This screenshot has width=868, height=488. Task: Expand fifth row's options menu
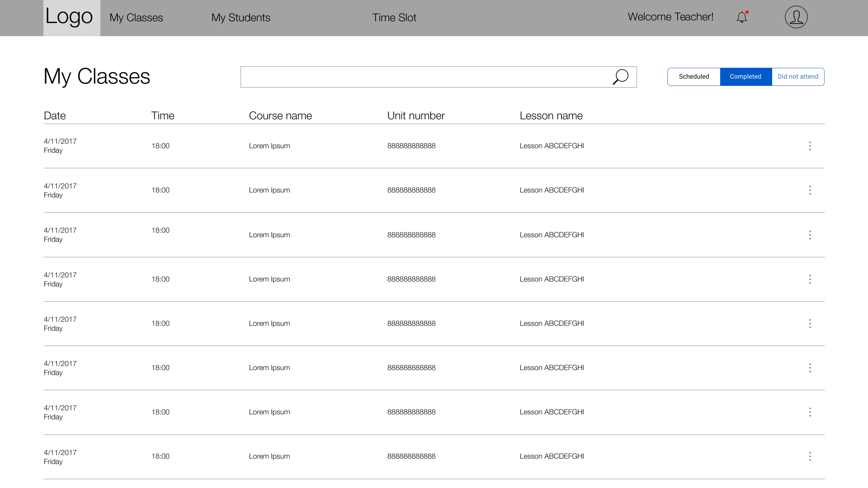point(810,324)
